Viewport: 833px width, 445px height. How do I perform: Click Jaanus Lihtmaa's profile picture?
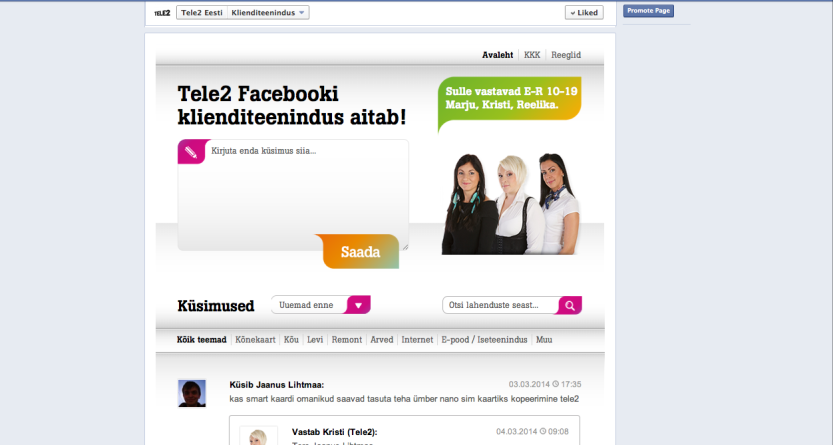click(192, 393)
